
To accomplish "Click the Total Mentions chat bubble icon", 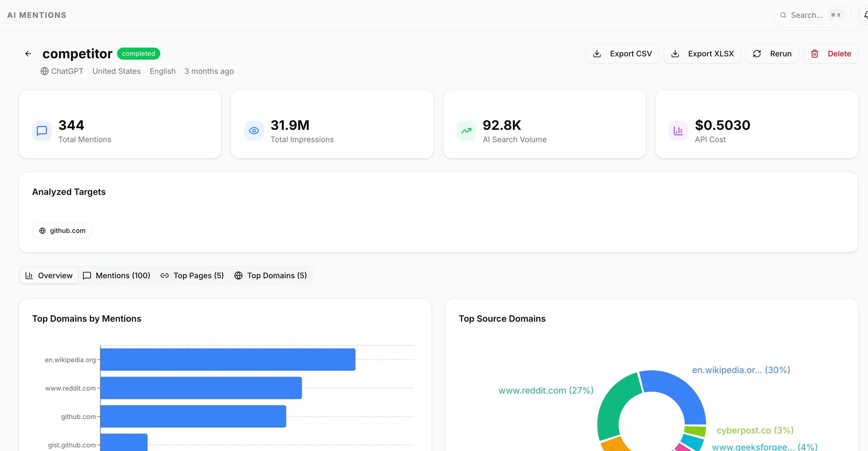I will pyautogui.click(x=42, y=130).
